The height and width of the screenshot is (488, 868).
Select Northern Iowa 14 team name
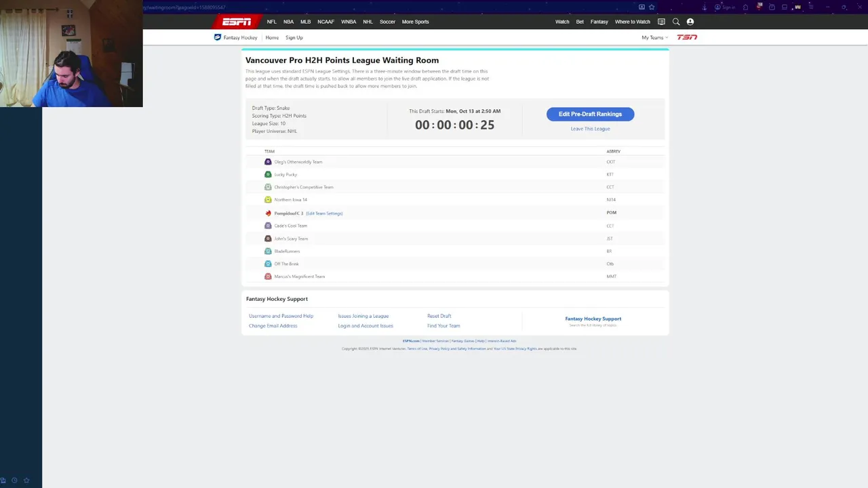290,200
